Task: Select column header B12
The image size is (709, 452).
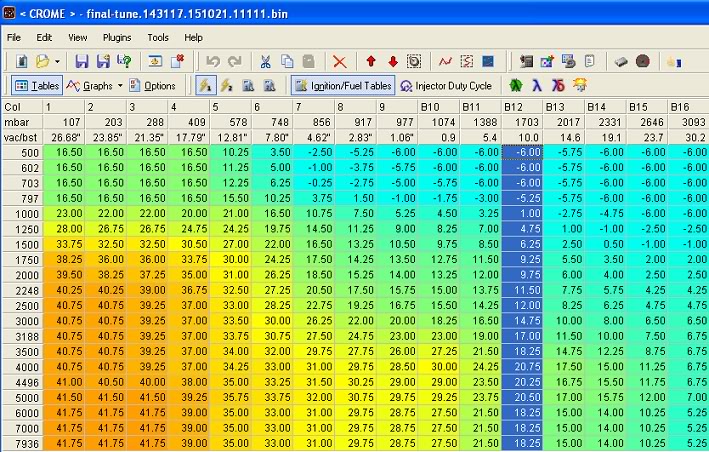Action: [522, 107]
